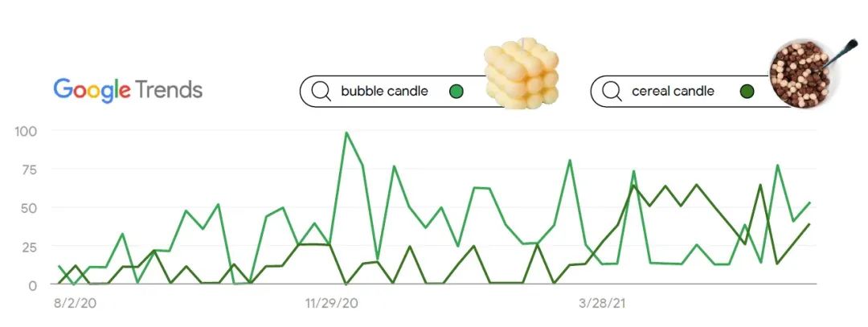Viewport: 868px width, 327px height.
Task: Select the 50 value on the y-axis
Action: [41, 208]
